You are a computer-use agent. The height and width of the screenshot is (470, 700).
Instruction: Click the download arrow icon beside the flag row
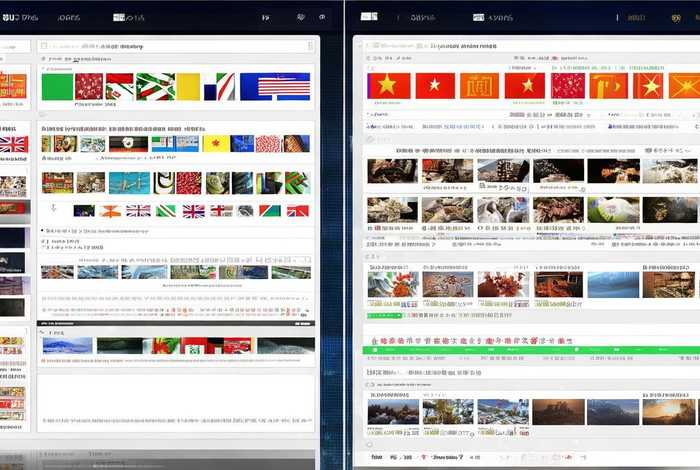pos(53,209)
